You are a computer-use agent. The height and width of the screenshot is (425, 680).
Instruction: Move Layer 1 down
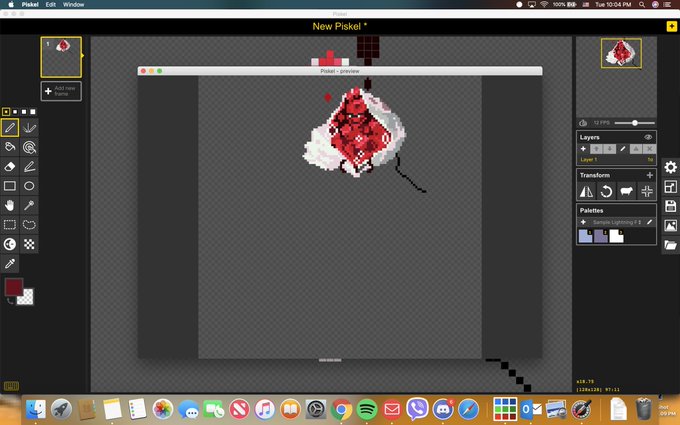[609, 149]
